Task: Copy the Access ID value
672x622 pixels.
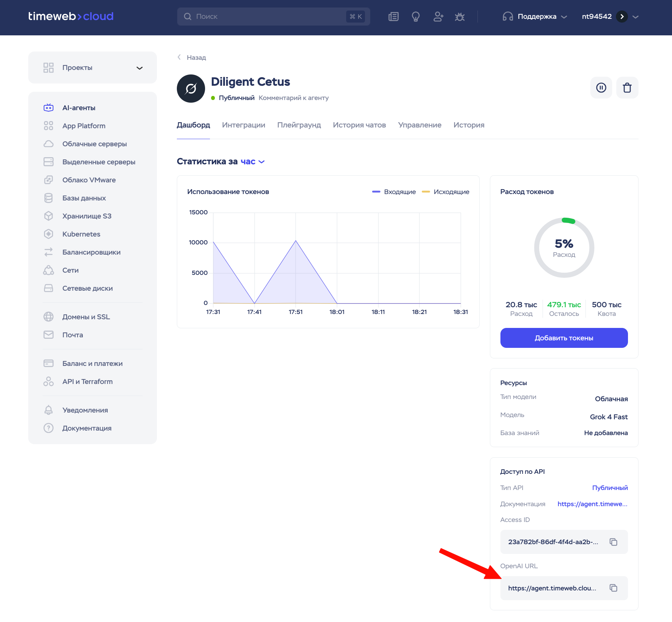Action: (x=613, y=542)
